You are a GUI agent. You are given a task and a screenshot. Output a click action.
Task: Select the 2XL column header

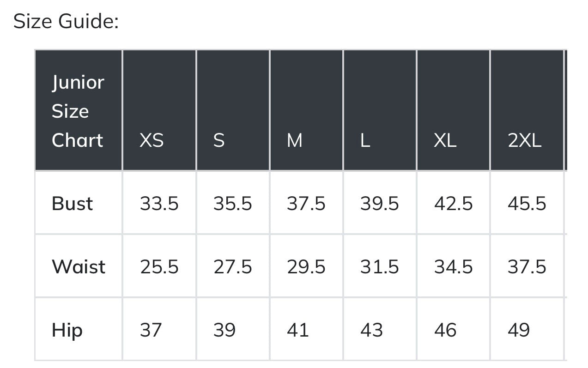(524, 140)
